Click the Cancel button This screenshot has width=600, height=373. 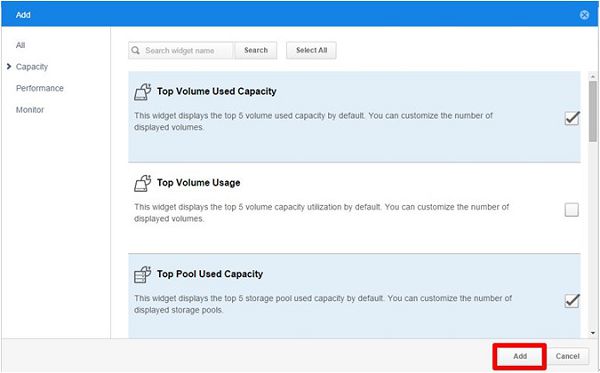point(567,356)
